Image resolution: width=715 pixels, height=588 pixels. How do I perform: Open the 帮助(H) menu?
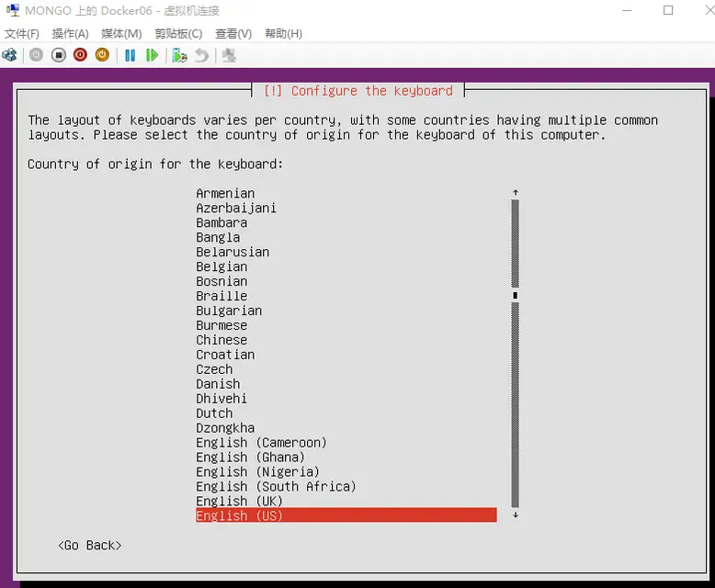(284, 34)
